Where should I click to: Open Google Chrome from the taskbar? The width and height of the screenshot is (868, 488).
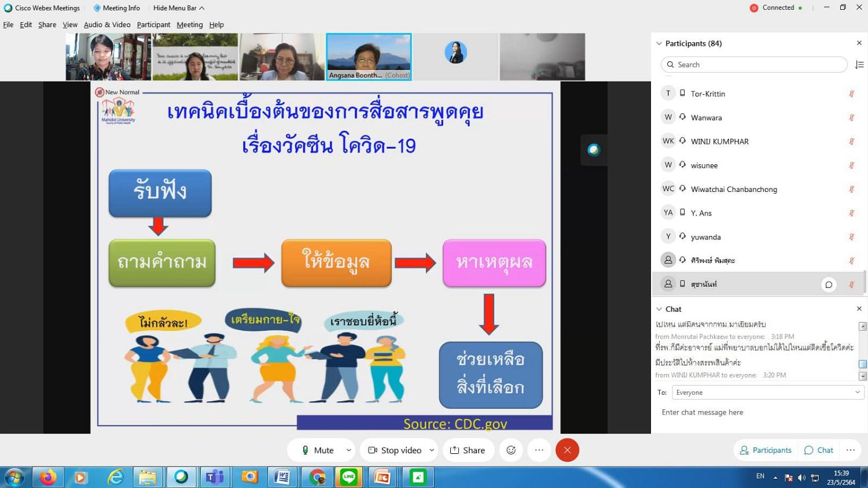(317, 477)
